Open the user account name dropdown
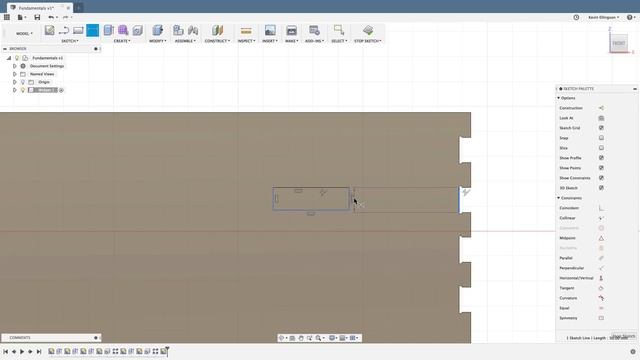This screenshot has height=360, width=640. click(604, 18)
